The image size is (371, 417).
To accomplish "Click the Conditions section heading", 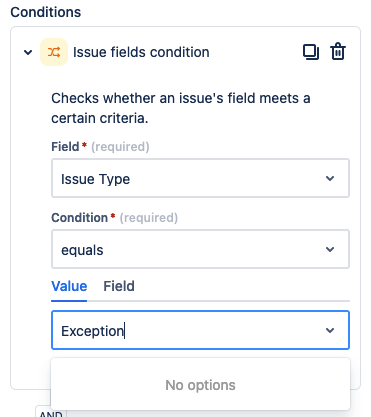I will tap(46, 12).
